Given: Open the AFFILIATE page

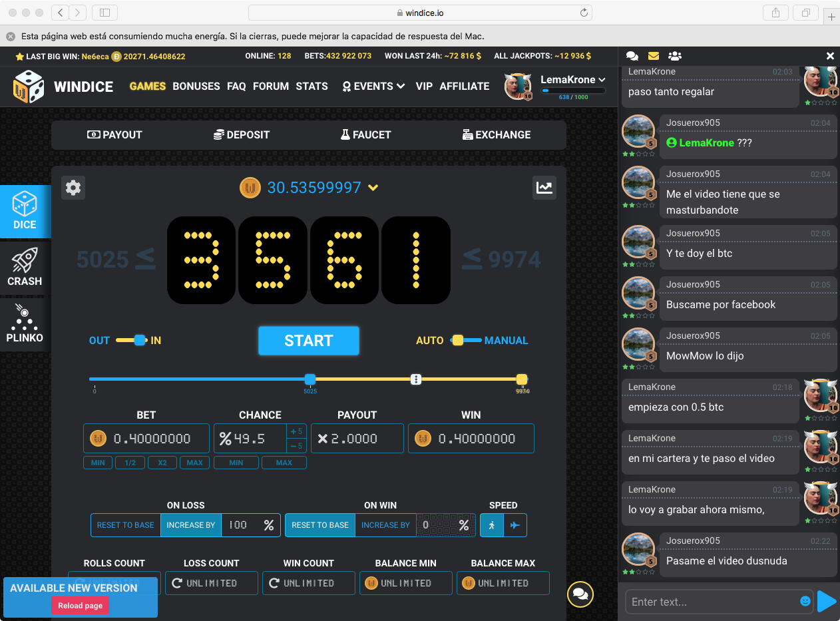Looking at the screenshot, I should pyautogui.click(x=465, y=86).
